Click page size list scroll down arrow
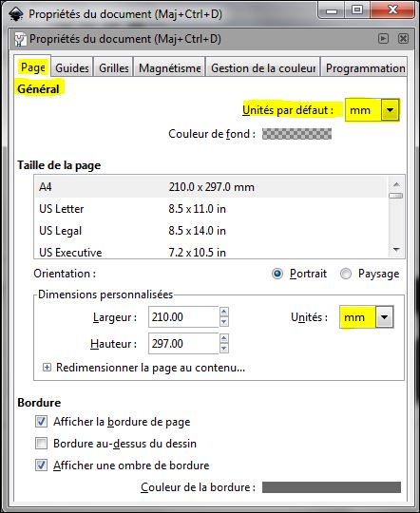The image size is (420, 513). tap(396, 250)
